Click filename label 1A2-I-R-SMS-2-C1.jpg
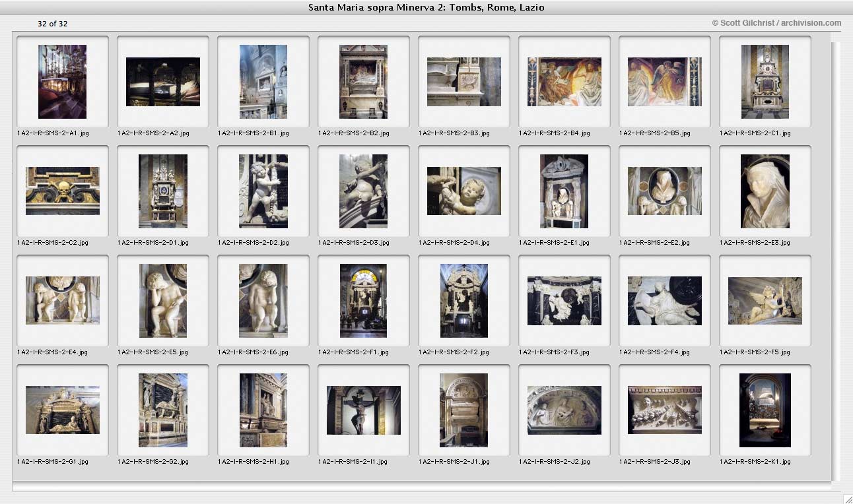This screenshot has height=504, width=853. 755,133
